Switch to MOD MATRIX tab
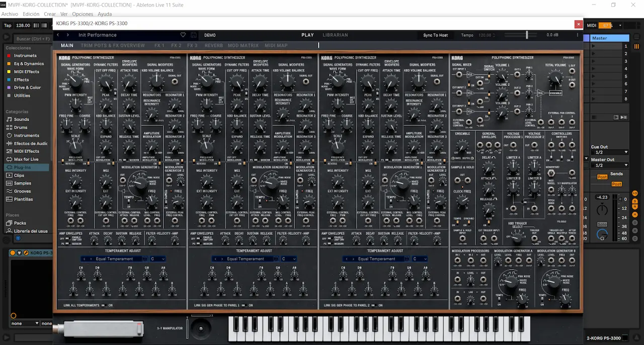The image size is (644, 345). tap(243, 45)
